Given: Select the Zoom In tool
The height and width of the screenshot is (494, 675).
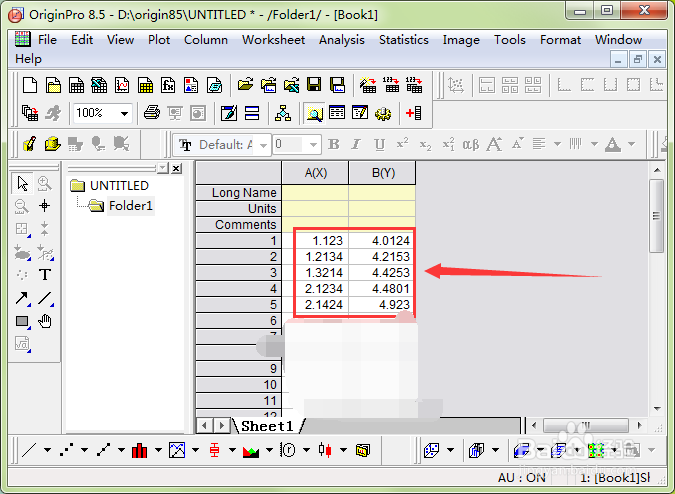Looking at the screenshot, I should pyautogui.click(x=45, y=184).
